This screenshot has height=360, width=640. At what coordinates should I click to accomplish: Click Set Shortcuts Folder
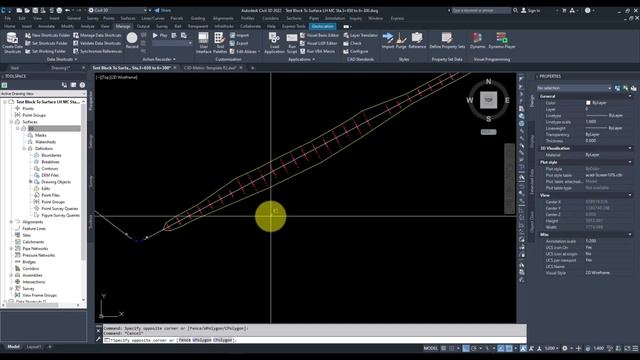point(46,43)
